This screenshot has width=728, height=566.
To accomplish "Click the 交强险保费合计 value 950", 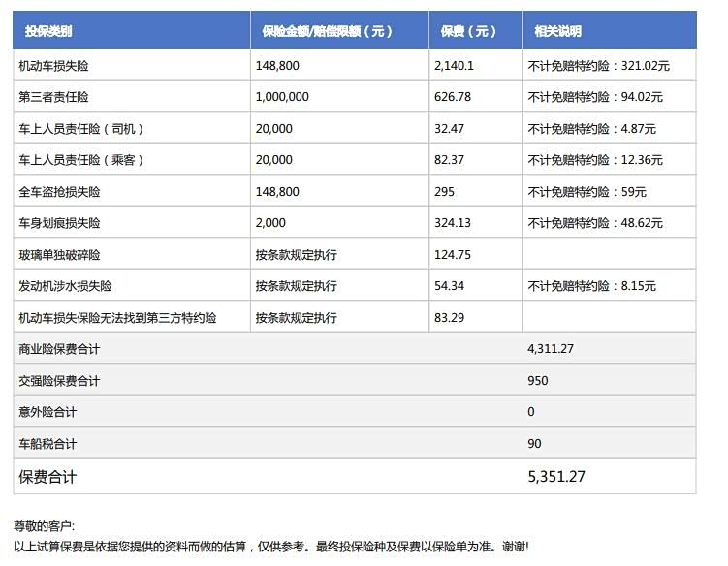I will pyautogui.click(x=538, y=381).
